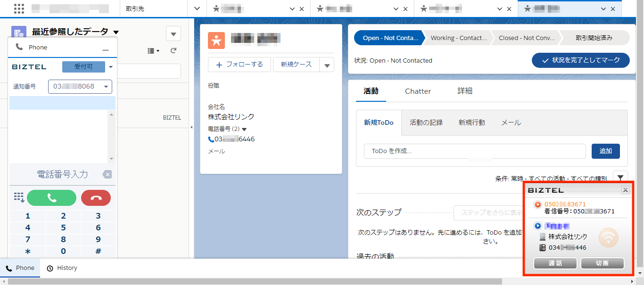The width and height of the screenshot is (644, 285).
Task: Click the フォローする button
Action: pos(239,65)
